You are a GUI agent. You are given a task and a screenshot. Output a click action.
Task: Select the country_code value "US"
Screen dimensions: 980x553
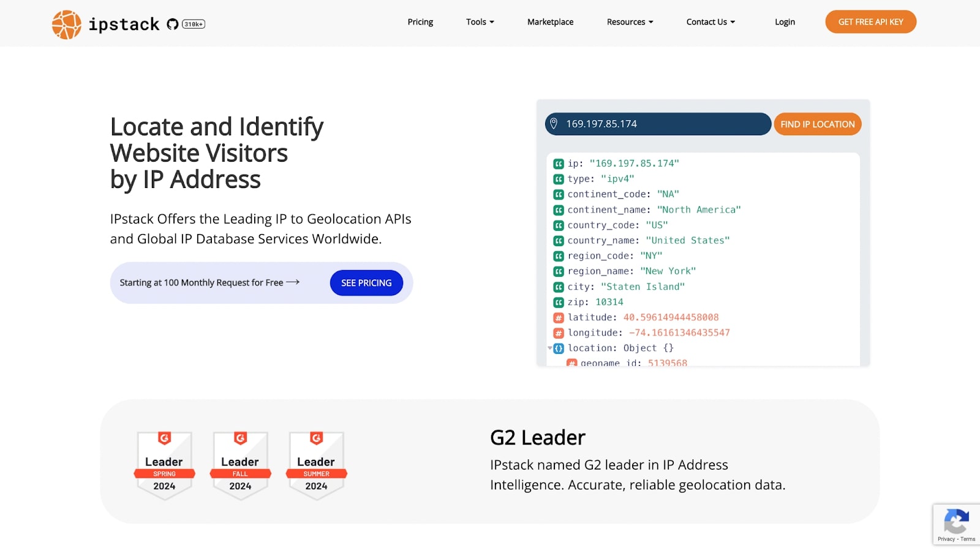pos(657,225)
